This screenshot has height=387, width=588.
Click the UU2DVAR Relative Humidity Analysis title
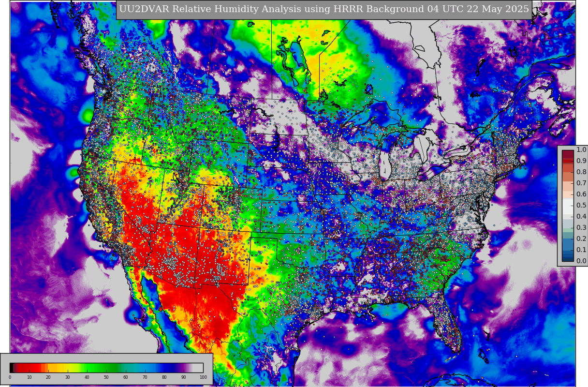[324, 10]
